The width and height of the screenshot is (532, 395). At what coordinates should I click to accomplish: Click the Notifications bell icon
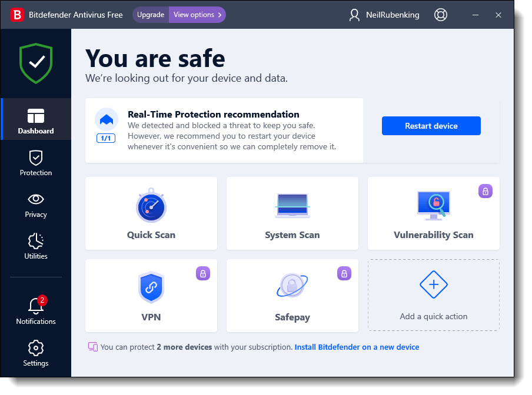[x=36, y=306]
